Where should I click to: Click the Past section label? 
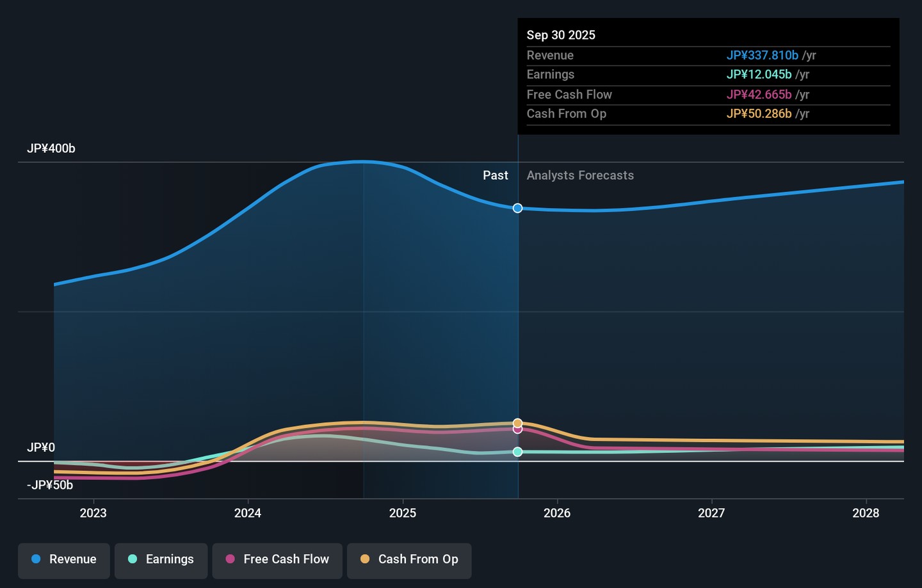click(x=495, y=175)
